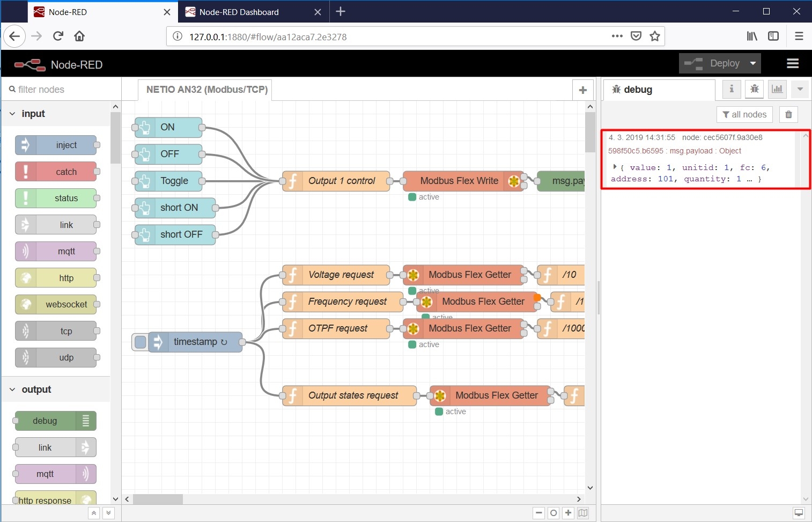The width and height of the screenshot is (812, 522).
Task: Click the inject node in palette
Action: (x=56, y=145)
